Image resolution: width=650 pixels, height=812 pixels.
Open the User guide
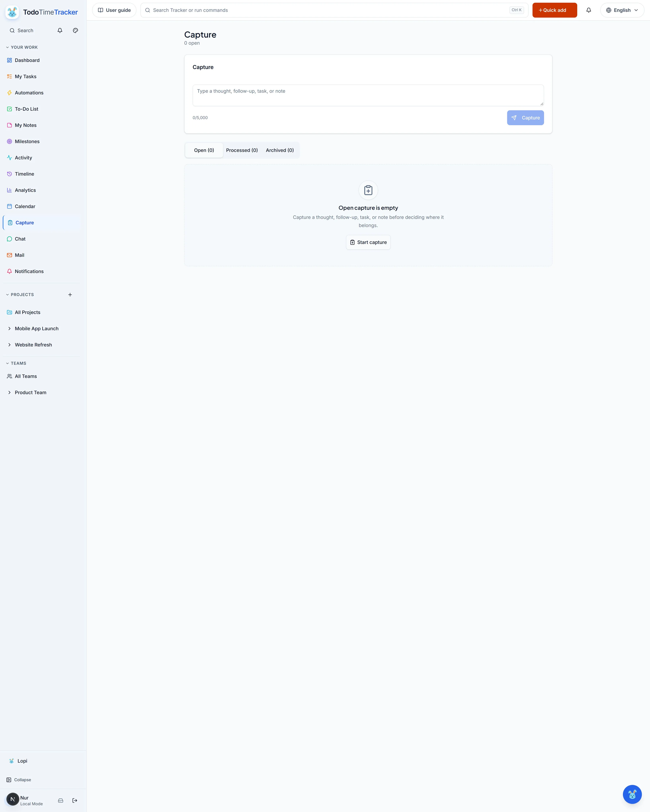click(114, 10)
